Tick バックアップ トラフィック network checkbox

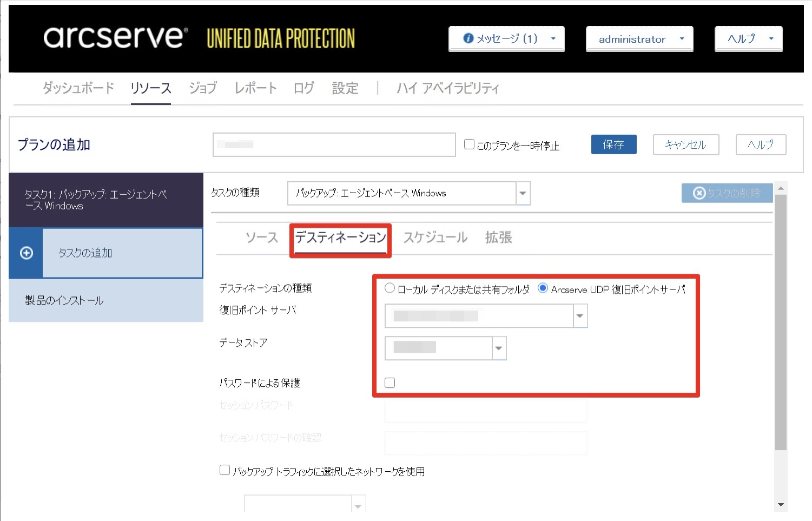(x=225, y=470)
